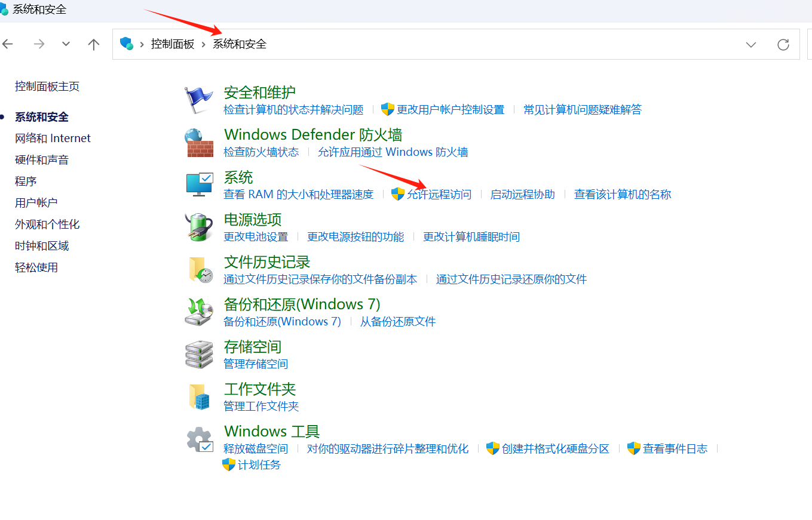This screenshot has height=520, width=812.
Task: Open 控制面板主页 in the sidebar
Action: point(47,87)
